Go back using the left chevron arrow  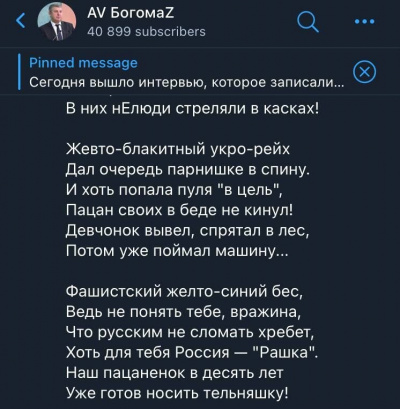tap(21, 20)
